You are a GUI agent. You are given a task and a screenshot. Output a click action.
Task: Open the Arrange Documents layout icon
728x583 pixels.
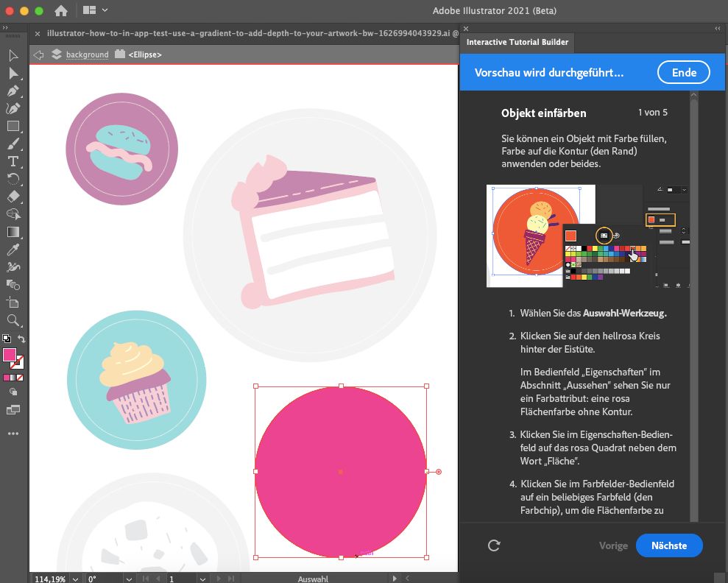point(90,10)
